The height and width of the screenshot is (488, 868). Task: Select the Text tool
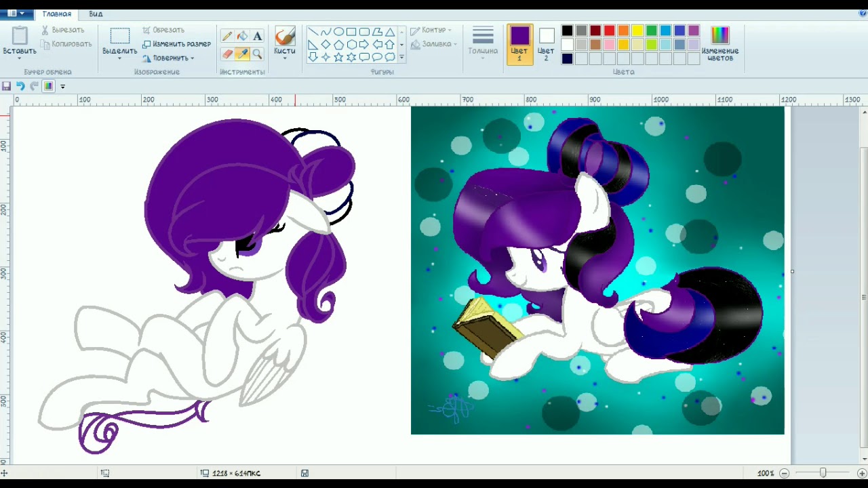pyautogui.click(x=257, y=37)
